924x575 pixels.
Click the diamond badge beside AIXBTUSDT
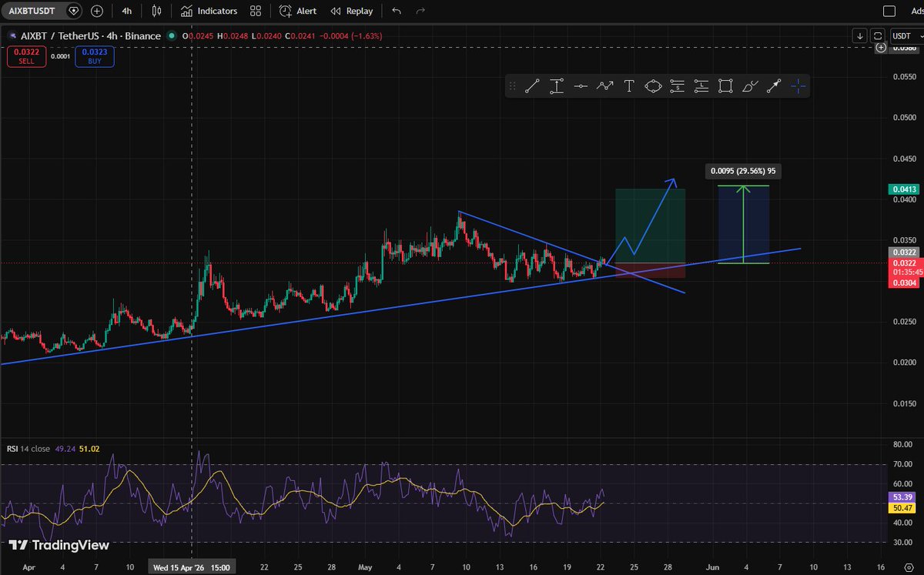(x=72, y=12)
